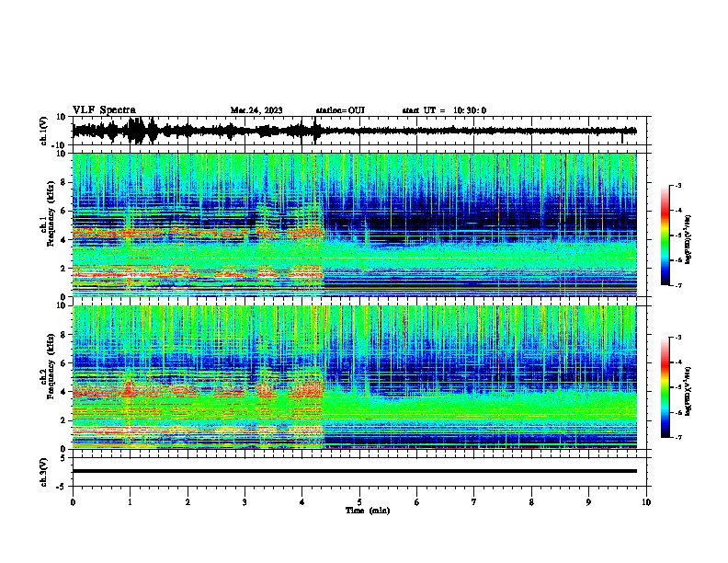Image resolution: width=728 pixels, height=563 pixels.
Task: Click the "-7" label on ch.1 colorbar
Action: pos(678,285)
